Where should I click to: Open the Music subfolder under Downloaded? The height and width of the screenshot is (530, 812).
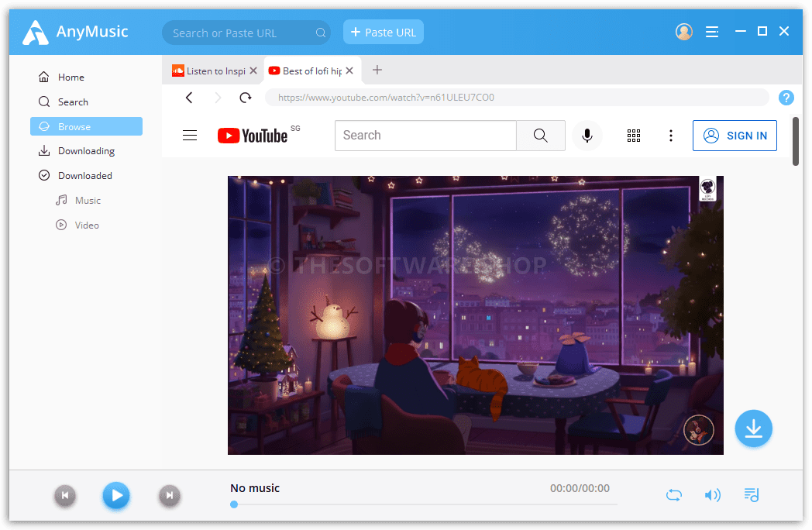pos(79,201)
